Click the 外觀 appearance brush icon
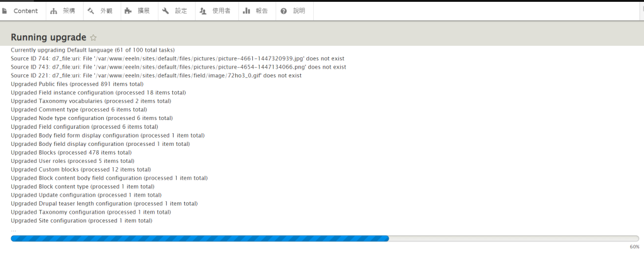 [x=91, y=11]
